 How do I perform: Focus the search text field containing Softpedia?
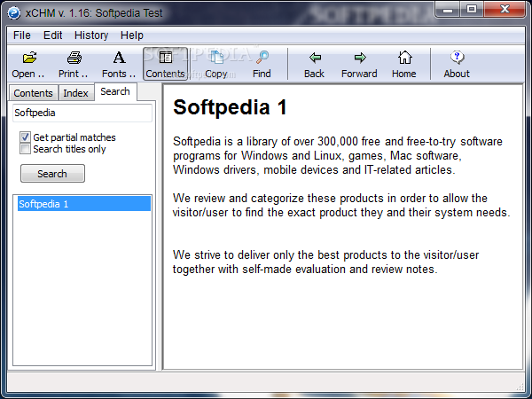point(82,113)
